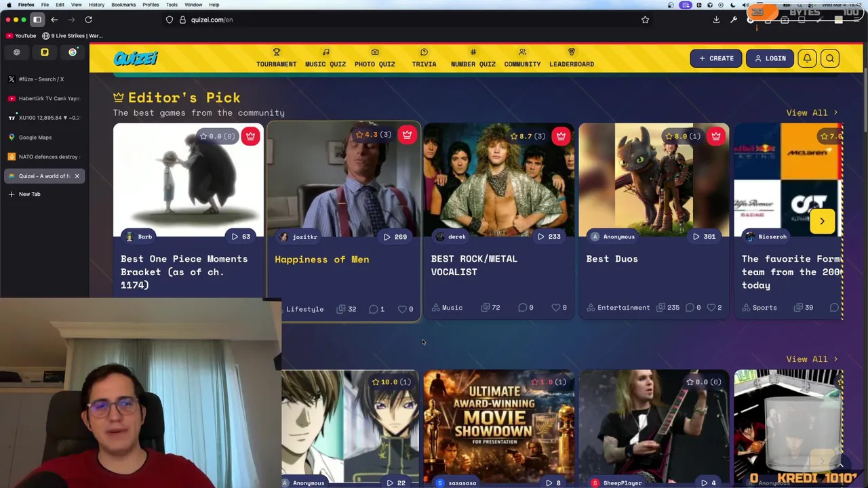Open the Community page

pos(522,58)
